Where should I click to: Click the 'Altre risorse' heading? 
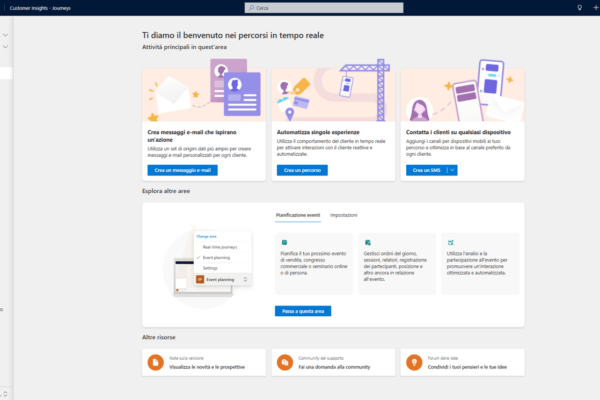159,337
